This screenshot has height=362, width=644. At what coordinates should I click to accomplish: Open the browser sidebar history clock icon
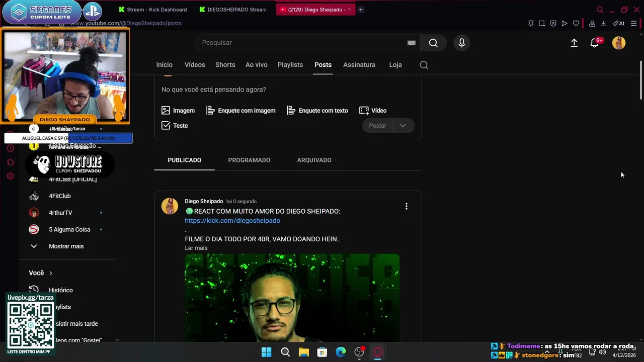point(10,148)
